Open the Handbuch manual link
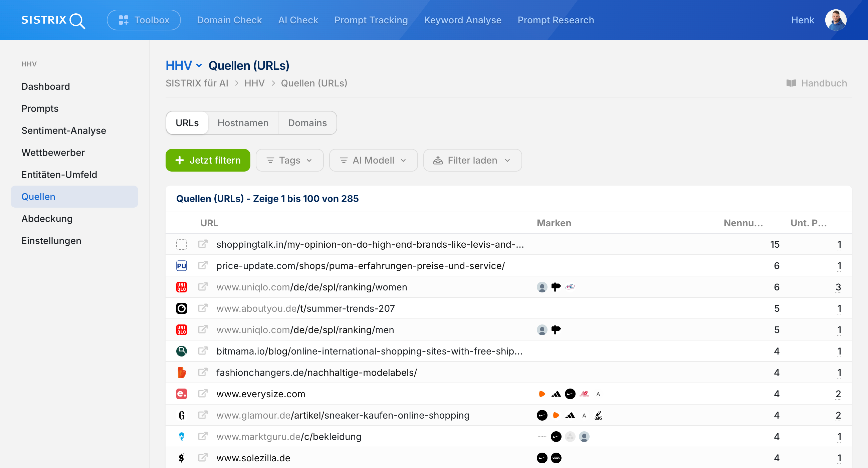The height and width of the screenshot is (468, 868). tap(817, 83)
